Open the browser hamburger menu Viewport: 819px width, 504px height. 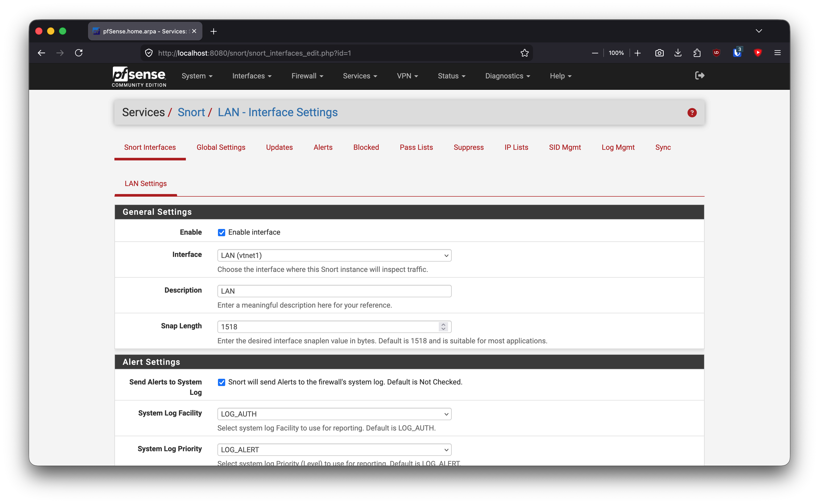tap(777, 53)
